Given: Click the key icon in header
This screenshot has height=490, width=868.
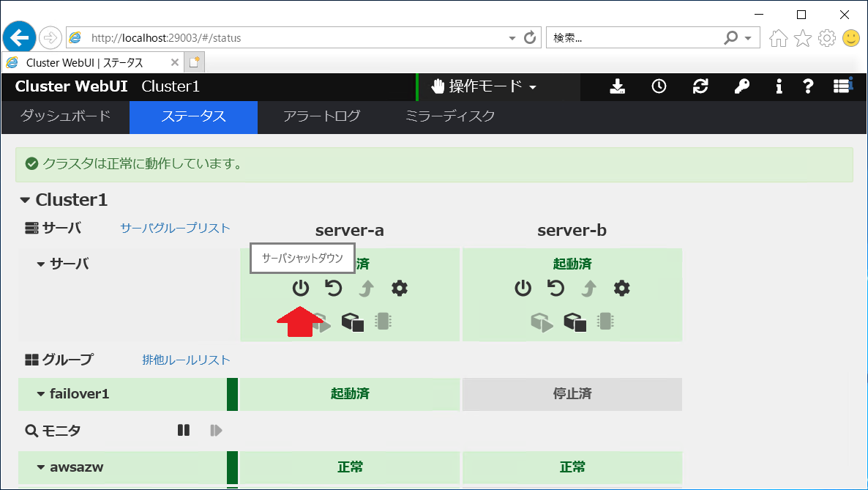Looking at the screenshot, I should (x=741, y=86).
